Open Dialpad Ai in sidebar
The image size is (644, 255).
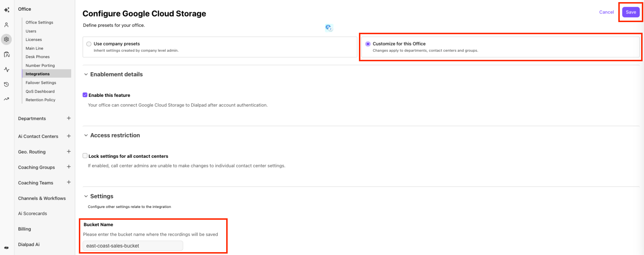pyautogui.click(x=29, y=245)
